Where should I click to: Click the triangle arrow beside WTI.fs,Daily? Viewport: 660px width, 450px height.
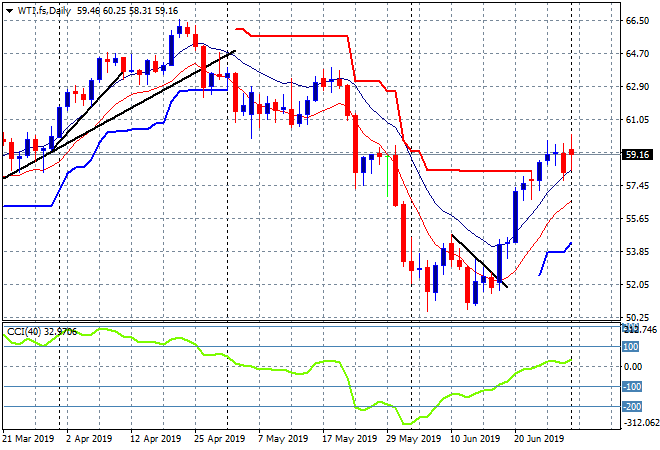click(x=10, y=11)
